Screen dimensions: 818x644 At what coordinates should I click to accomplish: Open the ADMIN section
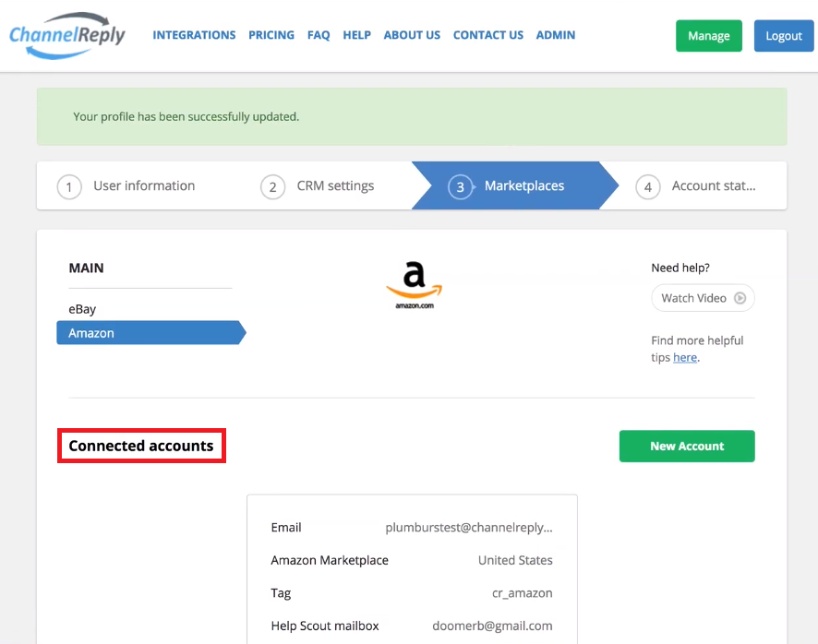[556, 35]
